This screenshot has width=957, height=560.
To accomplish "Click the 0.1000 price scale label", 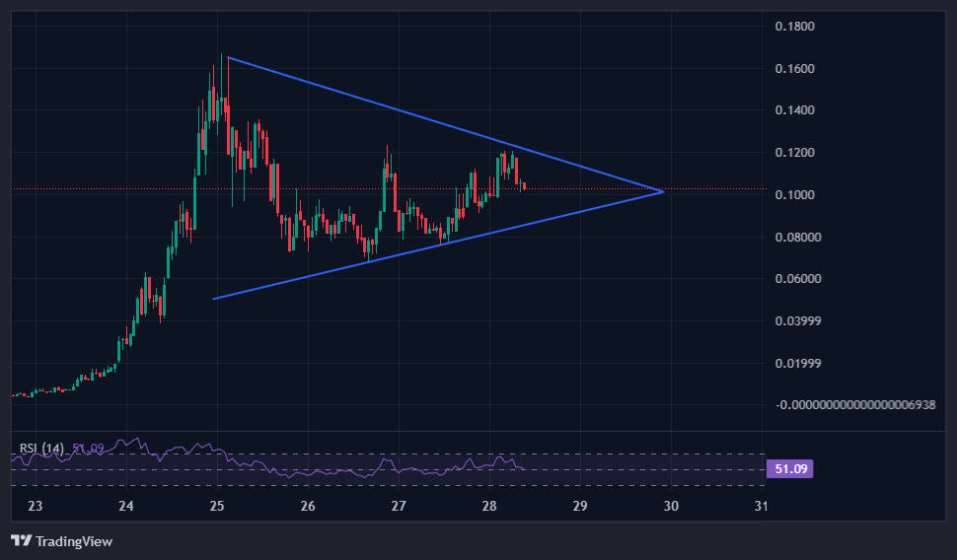I will click(x=793, y=195).
